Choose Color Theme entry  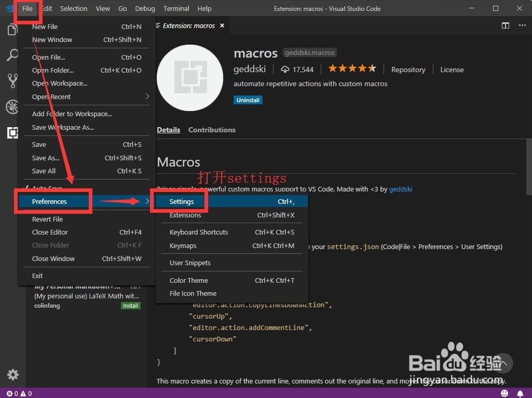pyautogui.click(x=232, y=280)
